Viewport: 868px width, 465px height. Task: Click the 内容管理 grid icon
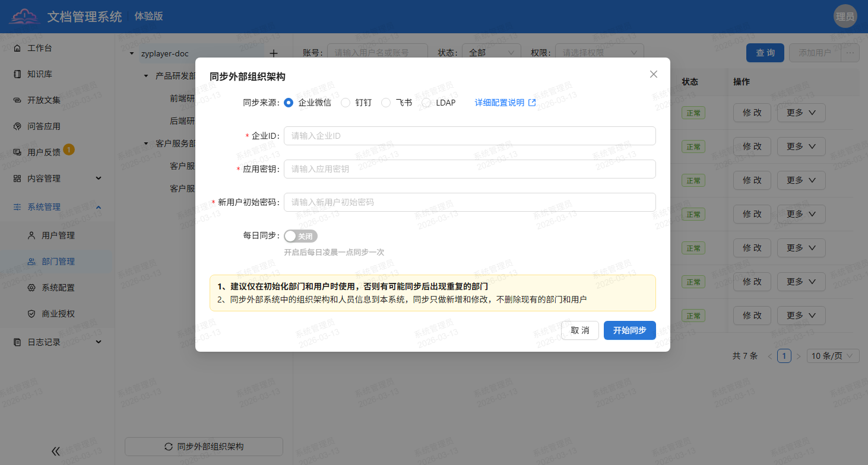[17, 179]
